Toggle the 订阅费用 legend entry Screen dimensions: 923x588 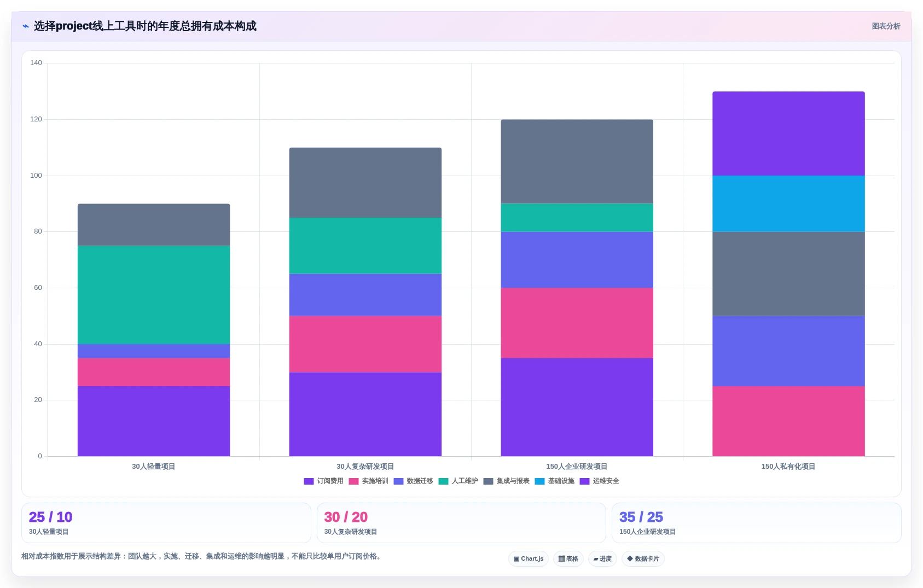click(x=323, y=481)
